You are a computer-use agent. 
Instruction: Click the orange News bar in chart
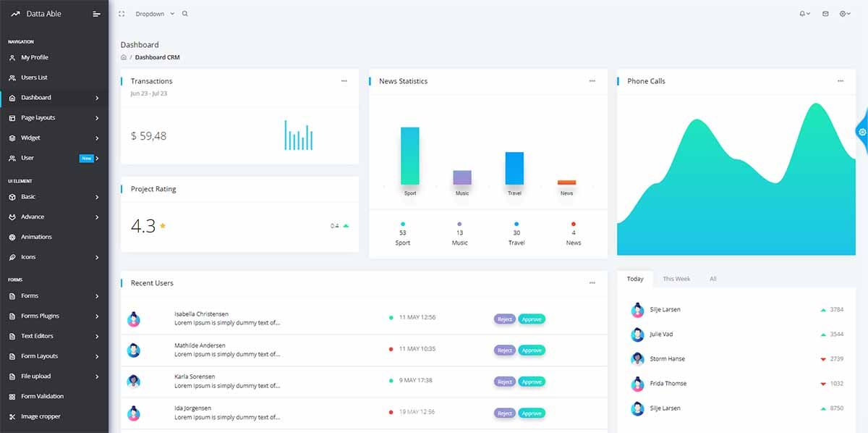567,182
